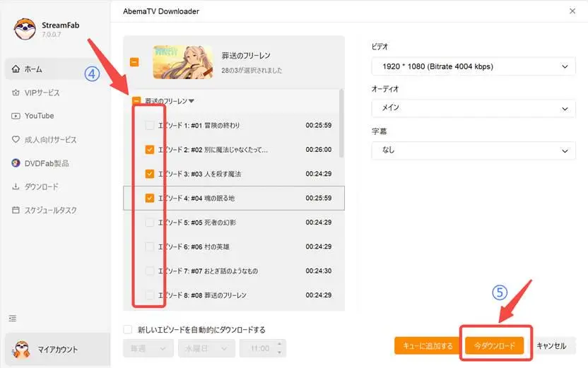The image size is (588, 368).
Task: Click the episode list scrollbar
Action: 341,124
